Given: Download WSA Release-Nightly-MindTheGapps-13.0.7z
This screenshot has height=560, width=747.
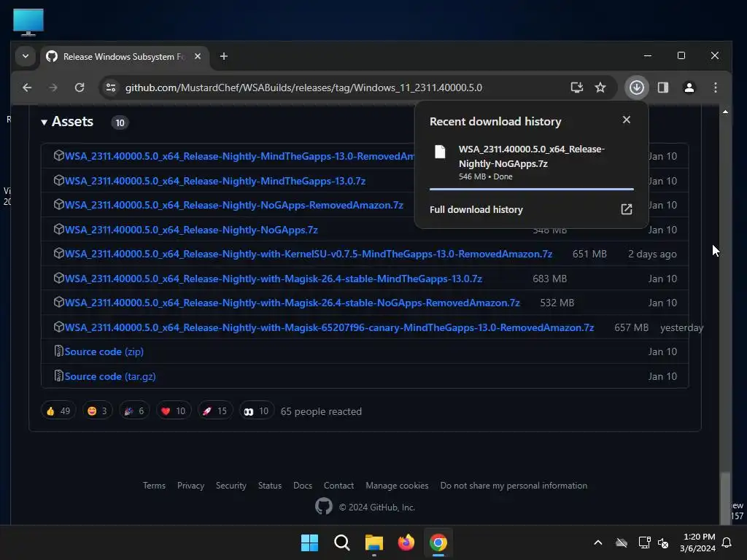Looking at the screenshot, I should [215, 181].
